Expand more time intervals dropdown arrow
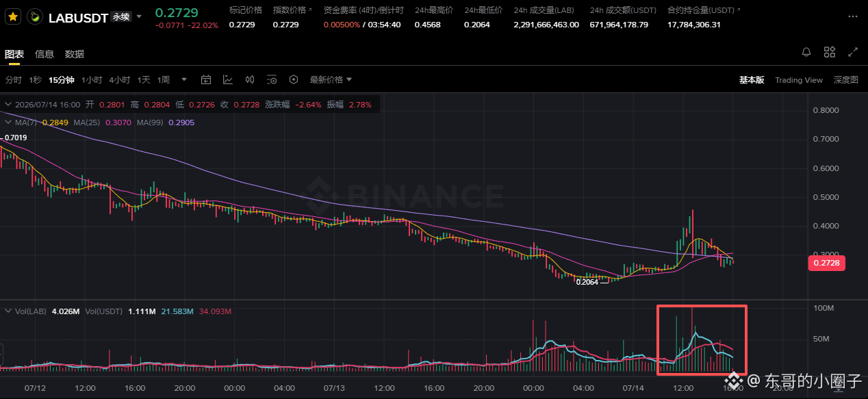This screenshot has width=868, height=399. point(183,79)
